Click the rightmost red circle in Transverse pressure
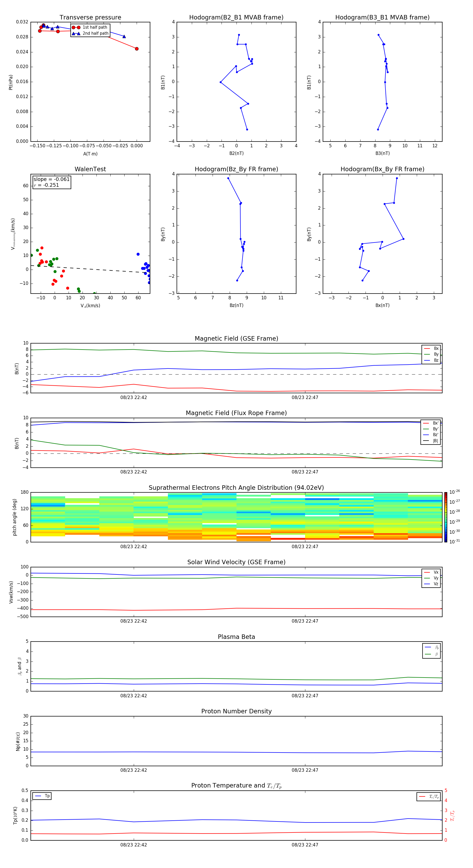 137,49
